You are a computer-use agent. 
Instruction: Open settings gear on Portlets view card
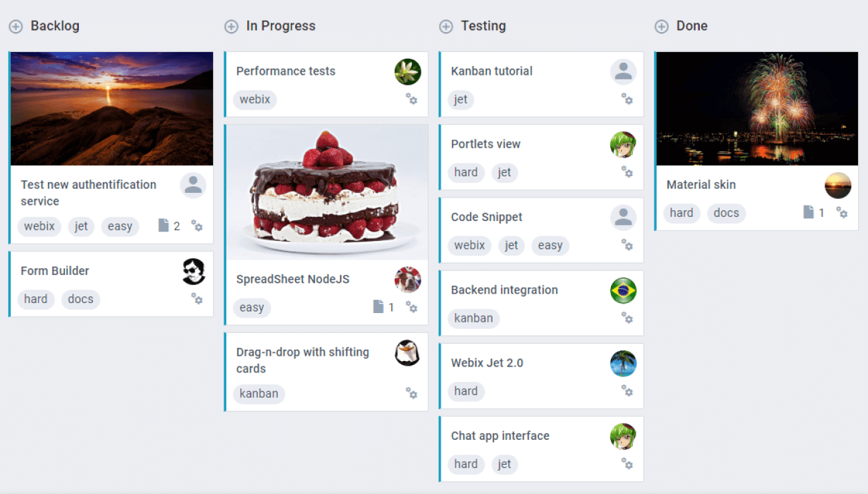click(627, 172)
